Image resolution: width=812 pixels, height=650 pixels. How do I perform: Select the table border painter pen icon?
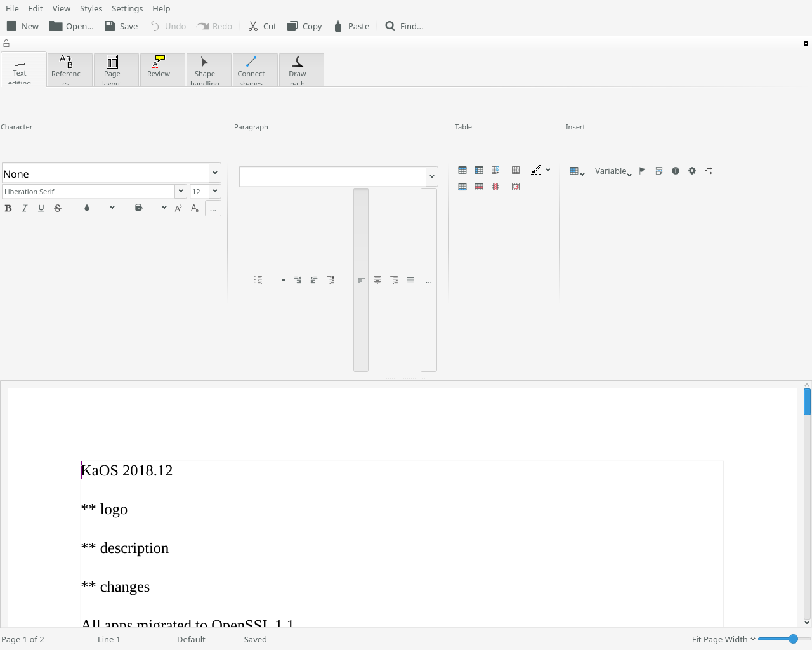point(536,170)
